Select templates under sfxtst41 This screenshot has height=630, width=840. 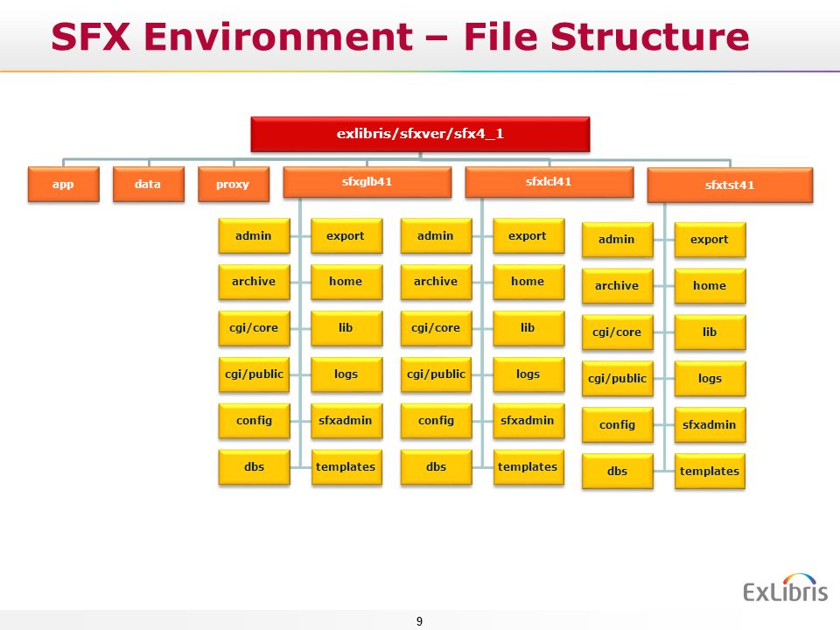[x=710, y=472]
